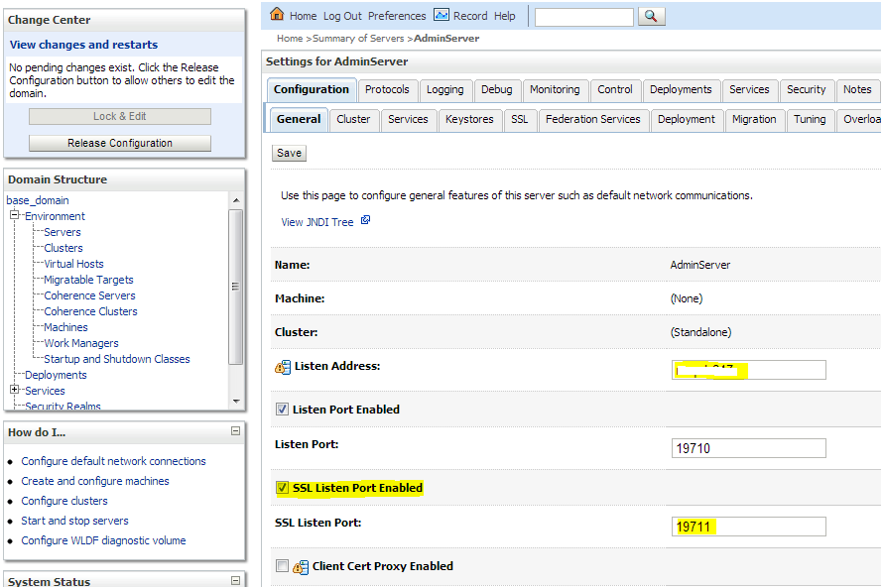Open Preferences in the top bar
Viewport: 884px width, 588px height.
point(397,16)
